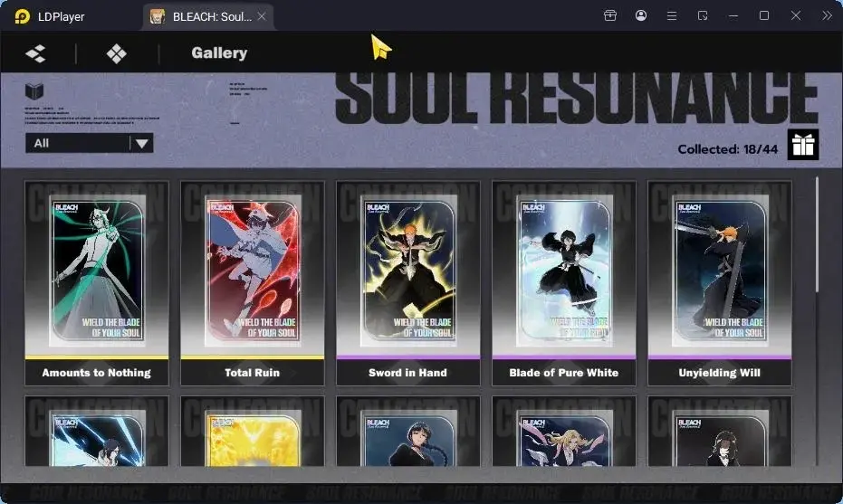Image resolution: width=843 pixels, height=504 pixels.
Task: Open the Unyielding Will card
Action: click(x=720, y=283)
